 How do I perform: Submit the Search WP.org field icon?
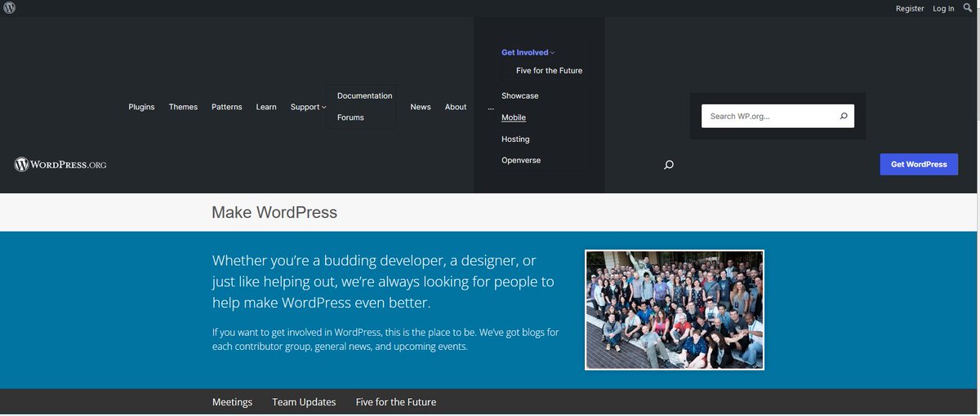click(x=844, y=117)
